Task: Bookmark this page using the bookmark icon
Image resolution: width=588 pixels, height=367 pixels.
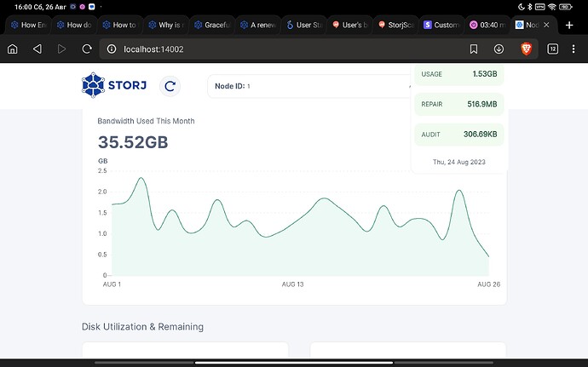Action: (474, 49)
